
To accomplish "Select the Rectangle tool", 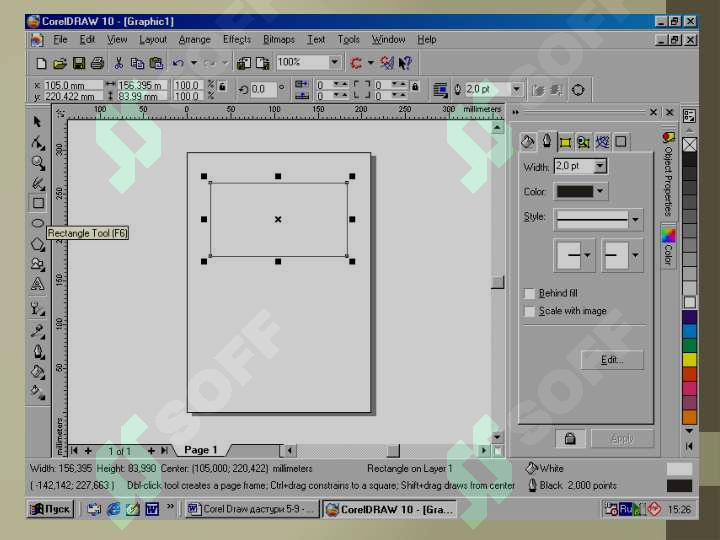I will tap(38, 203).
